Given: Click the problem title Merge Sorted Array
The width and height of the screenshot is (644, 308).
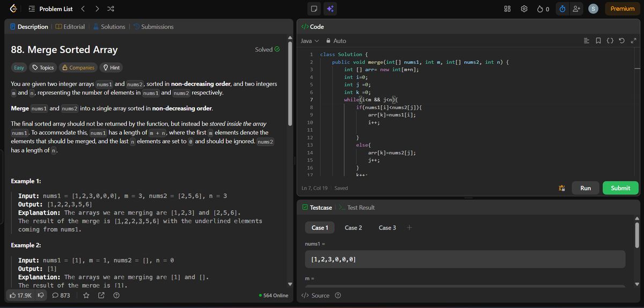Looking at the screenshot, I should pyautogui.click(x=64, y=49).
